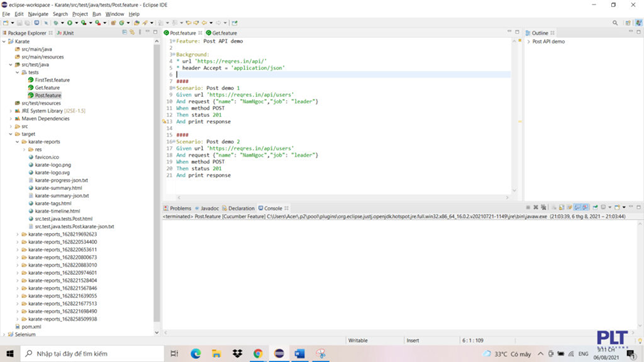Toggle Pin Console in Console toolbar
Viewport: 644px width, 362px height.
[595, 208]
